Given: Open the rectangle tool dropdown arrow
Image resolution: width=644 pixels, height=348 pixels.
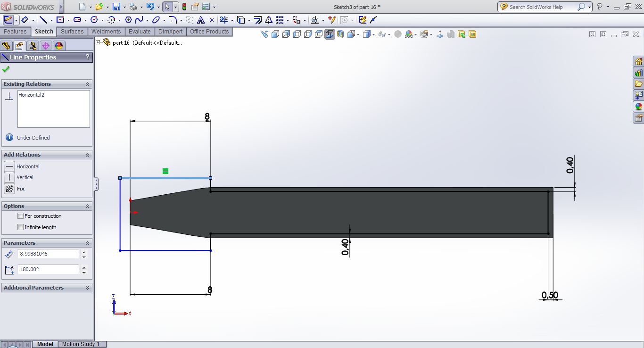Looking at the screenshot, I should coord(69,20).
